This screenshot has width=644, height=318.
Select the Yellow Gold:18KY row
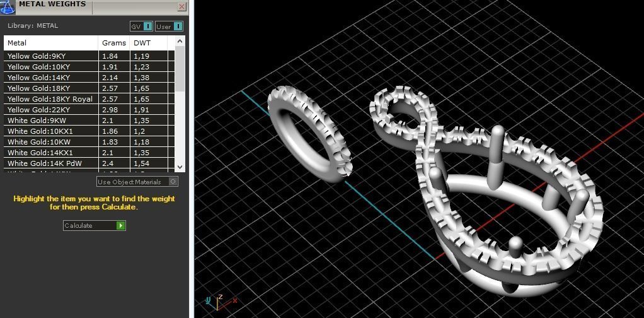tap(89, 88)
